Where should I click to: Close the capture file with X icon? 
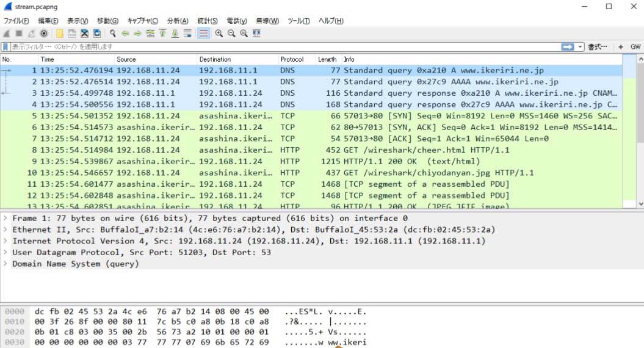coord(85,34)
